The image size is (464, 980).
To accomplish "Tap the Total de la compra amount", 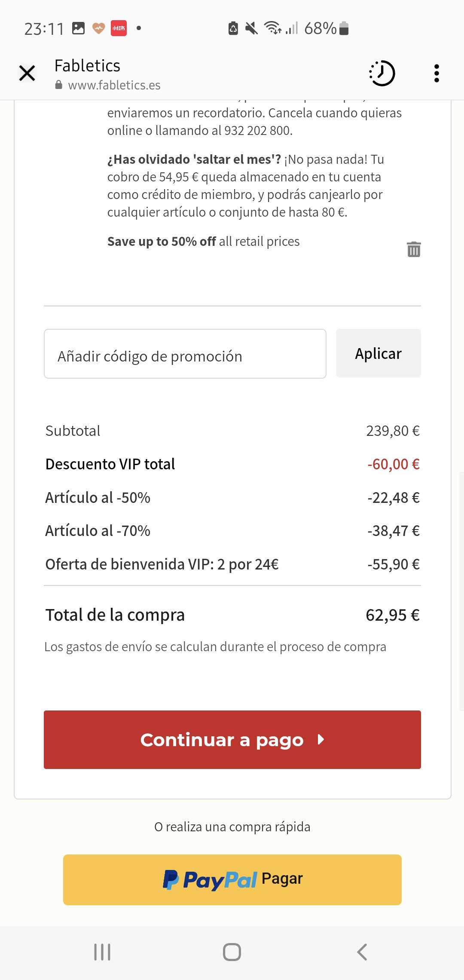I will pos(393,615).
